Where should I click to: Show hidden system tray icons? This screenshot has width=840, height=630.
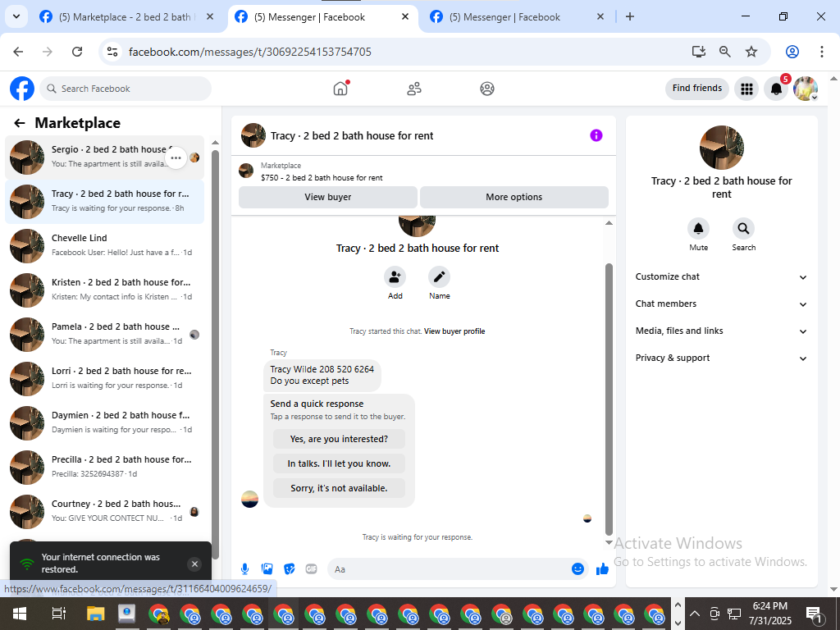click(x=695, y=614)
